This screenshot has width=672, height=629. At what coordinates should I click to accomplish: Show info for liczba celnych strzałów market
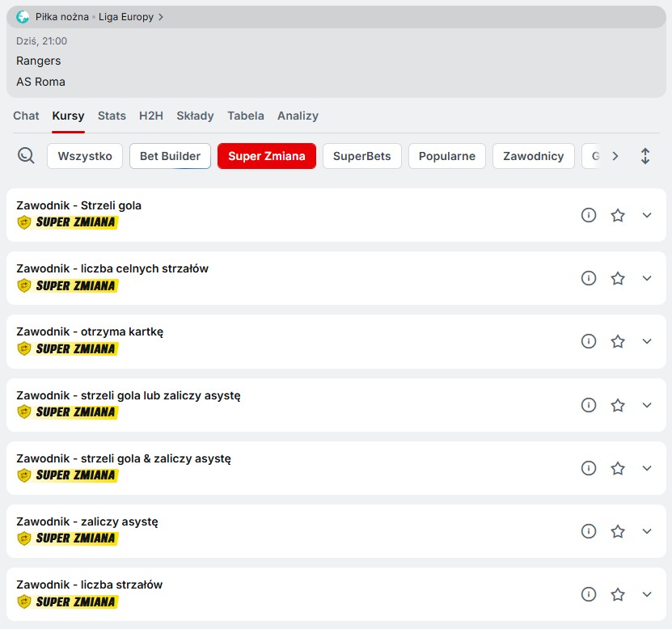589,278
